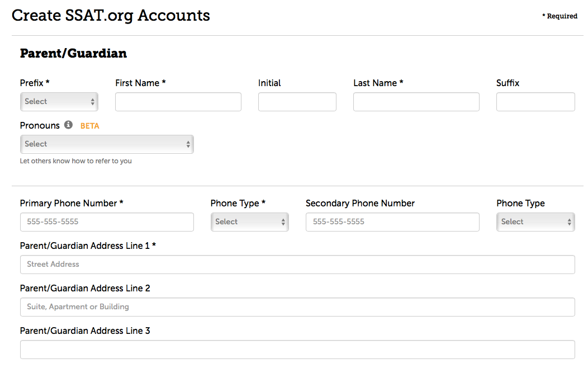Screen dimensions: 588x368
Task: Click the Suffix input field
Action: [x=535, y=102]
